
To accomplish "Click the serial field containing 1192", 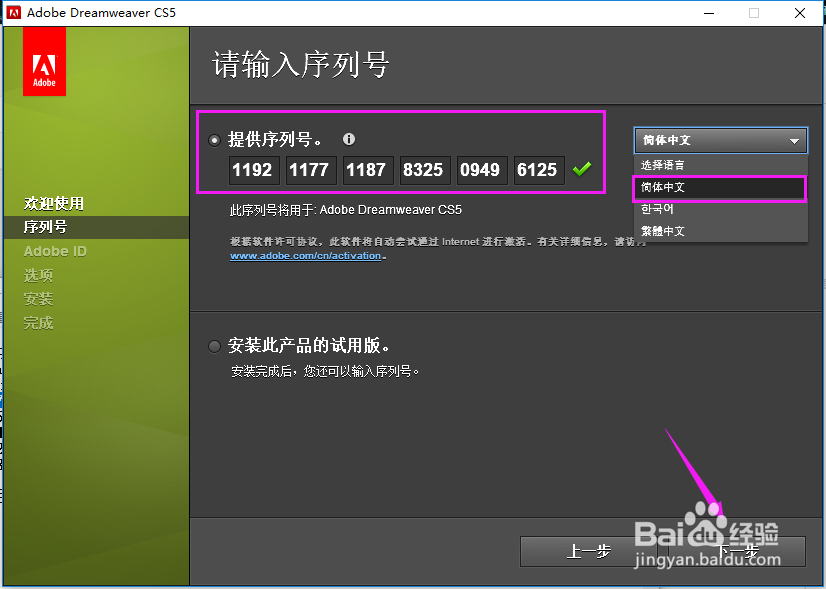I will click(254, 170).
